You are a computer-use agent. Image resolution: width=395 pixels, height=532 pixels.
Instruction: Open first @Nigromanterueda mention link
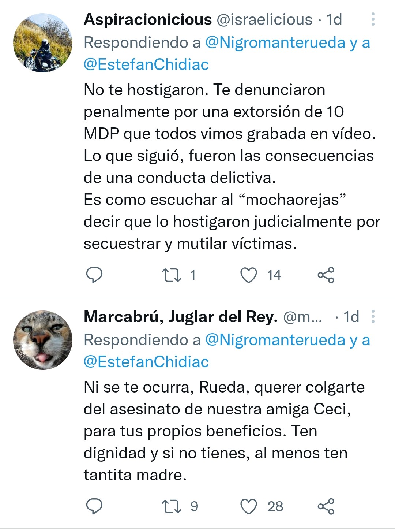[275, 43]
